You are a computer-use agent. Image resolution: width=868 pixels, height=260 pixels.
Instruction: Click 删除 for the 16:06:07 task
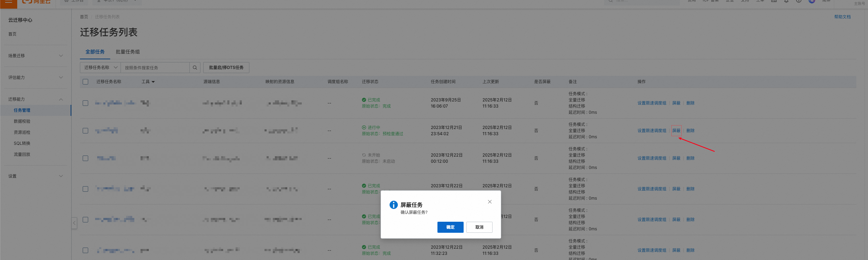coord(690,103)
